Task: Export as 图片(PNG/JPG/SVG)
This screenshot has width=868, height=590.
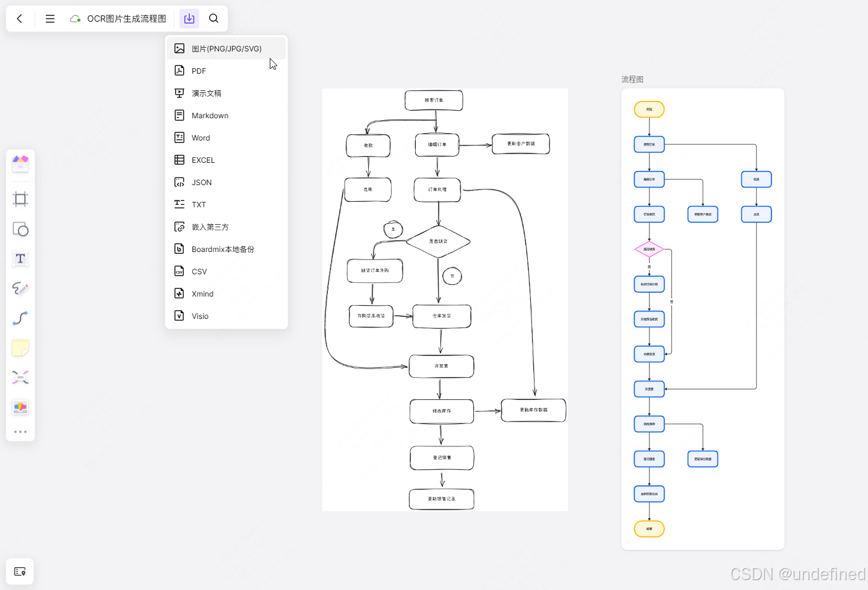Action: pyautogui.click(x=226, y=48)
